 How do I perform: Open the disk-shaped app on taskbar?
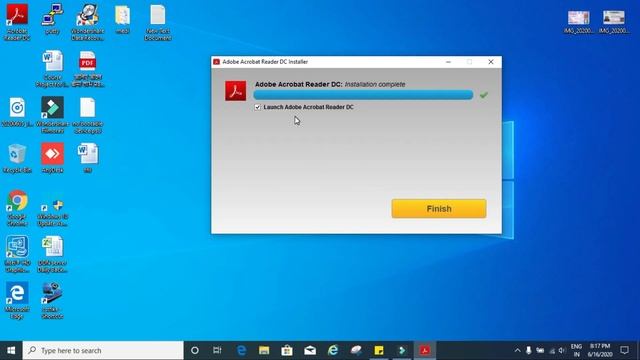click(x=356, y=350)
